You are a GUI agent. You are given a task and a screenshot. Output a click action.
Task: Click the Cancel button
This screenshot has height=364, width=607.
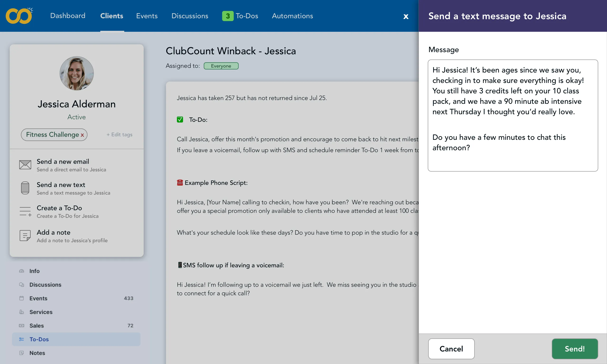pyautogui.click(x=451, y=349)
